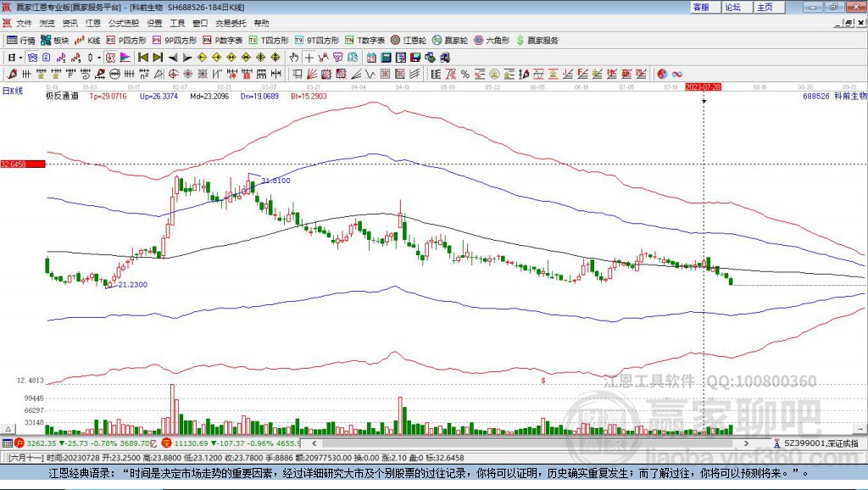
Task: Click the red pencil drawing tool
Action: coord(12,75)
